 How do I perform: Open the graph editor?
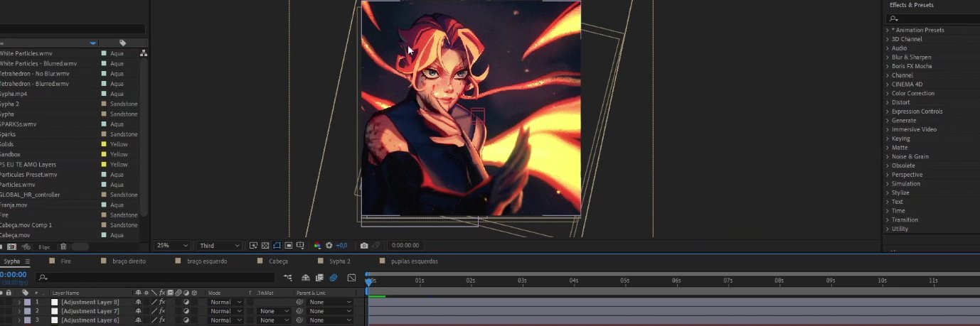click(351, 278)
